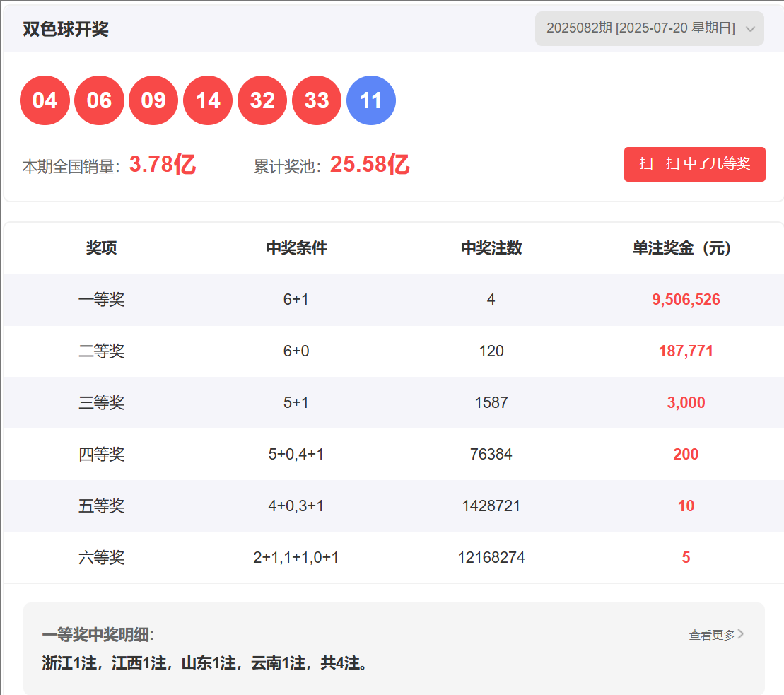The width and height of the screenshot is (784, 695).
Task: Click the red ball numbered 32
Action: point(262,100)
